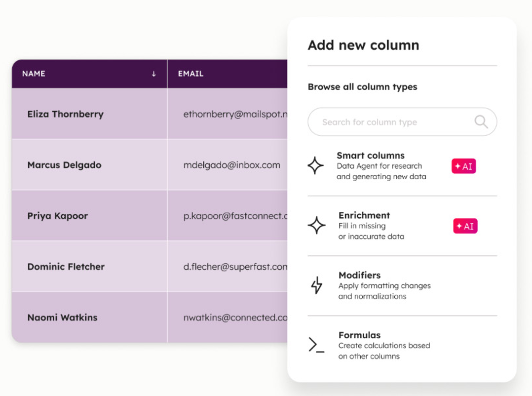Viewport: 532px width, 396px height.
Task: Click the NAME column header
Action: click(x=34, y=74)
